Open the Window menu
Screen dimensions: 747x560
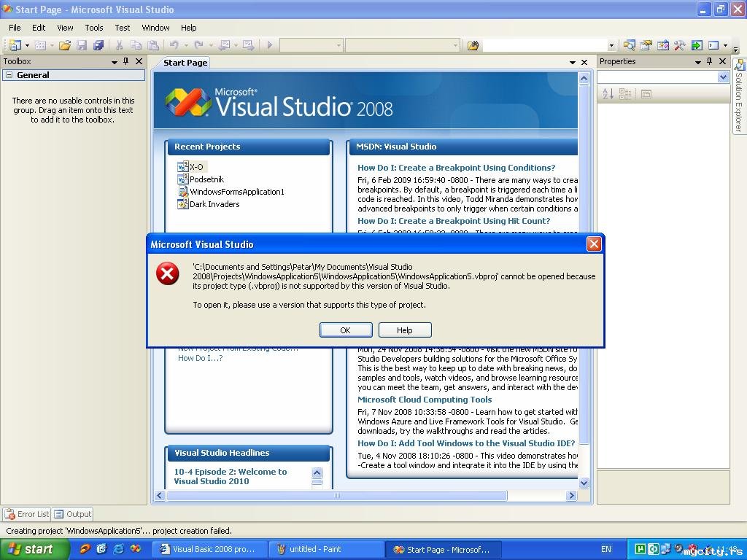click(x=156, y=28)
